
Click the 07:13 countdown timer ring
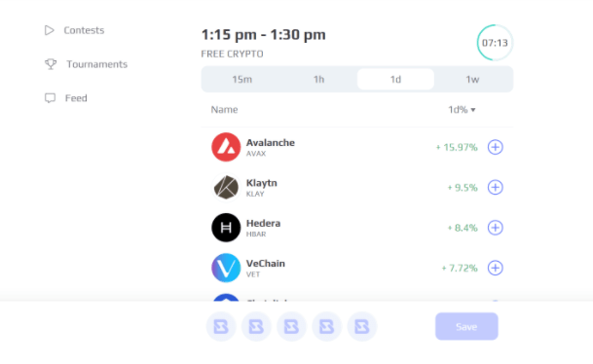point(495,43)
